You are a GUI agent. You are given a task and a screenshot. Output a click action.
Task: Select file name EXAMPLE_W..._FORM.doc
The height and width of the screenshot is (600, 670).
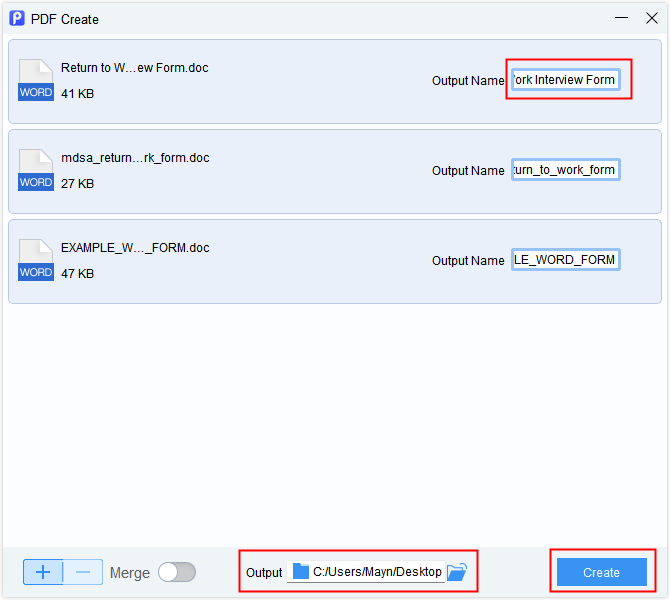135,247
